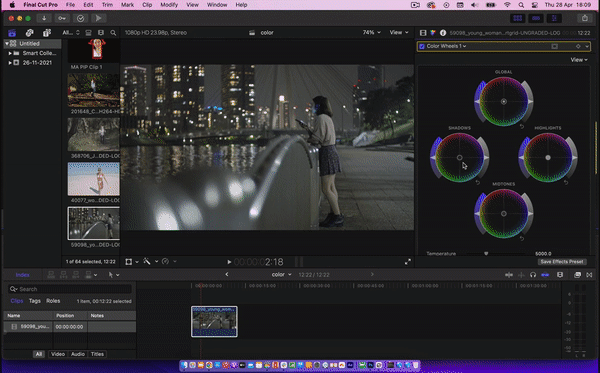The image size is (600, 373).
Task: Play the viewer clip
Action: (229, 262)
